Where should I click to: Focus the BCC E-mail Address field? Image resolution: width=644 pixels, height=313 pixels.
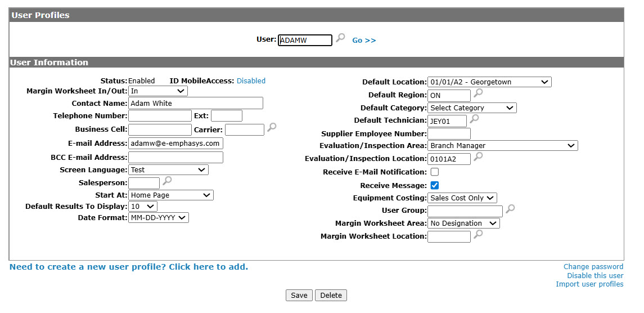pyautogui.click(x=176, y=157)
